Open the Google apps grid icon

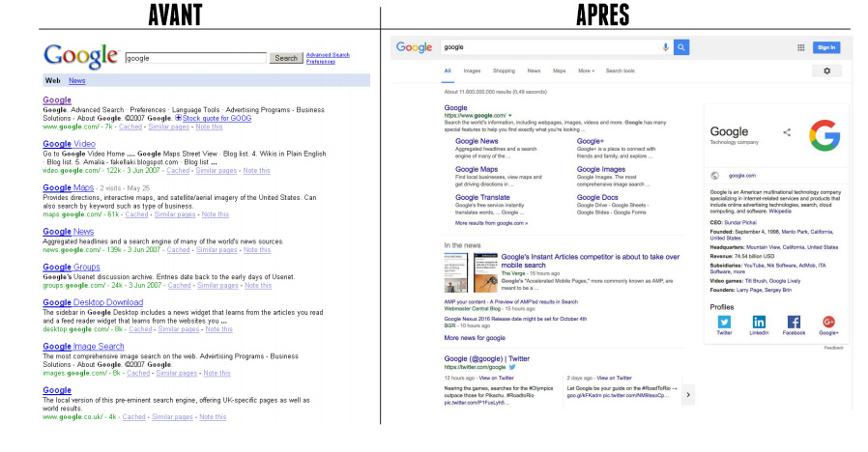click(800, 47)
